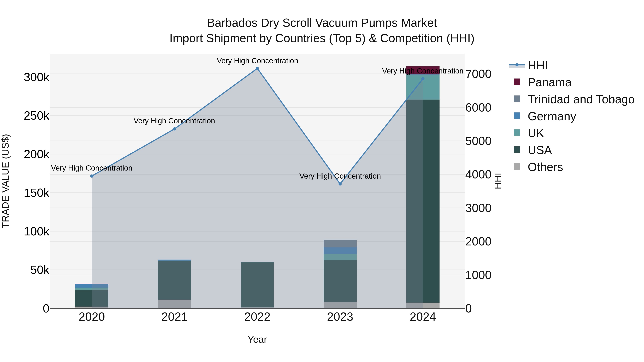Click the USA dark green legend swatch
This screenshot has width=644, height=362.
pyautogui.click(x=517, y=150)
